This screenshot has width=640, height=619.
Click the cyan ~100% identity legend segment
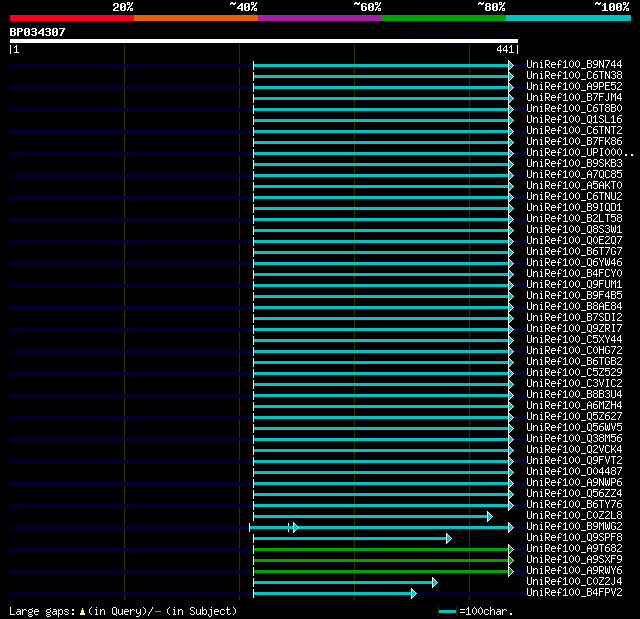(568, 18)
